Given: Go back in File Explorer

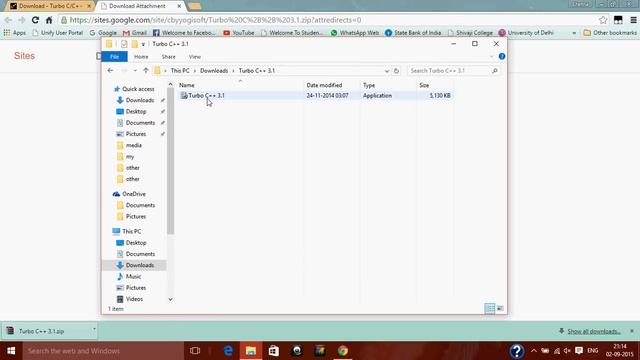Looking at the screenshot, I should coord(110,71).
